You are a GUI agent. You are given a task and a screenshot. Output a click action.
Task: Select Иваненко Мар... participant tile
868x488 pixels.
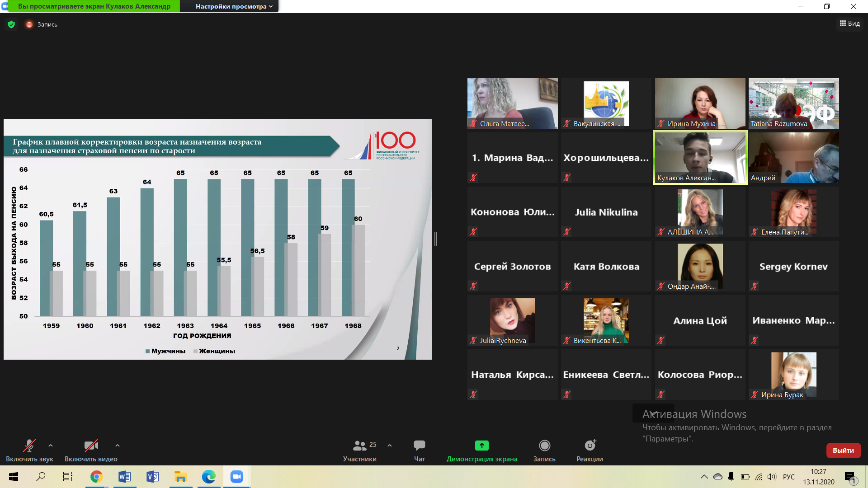(x=794, y=320)
